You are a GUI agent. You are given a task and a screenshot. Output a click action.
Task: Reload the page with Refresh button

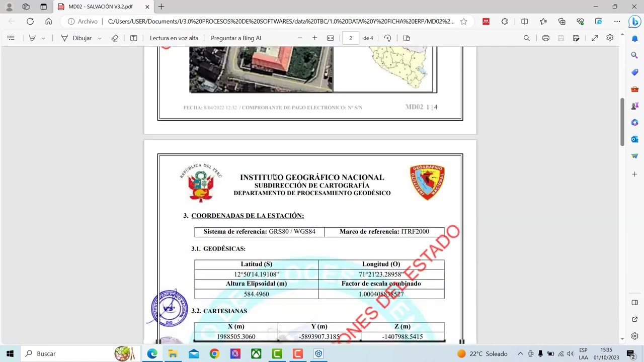coord(30,21)
